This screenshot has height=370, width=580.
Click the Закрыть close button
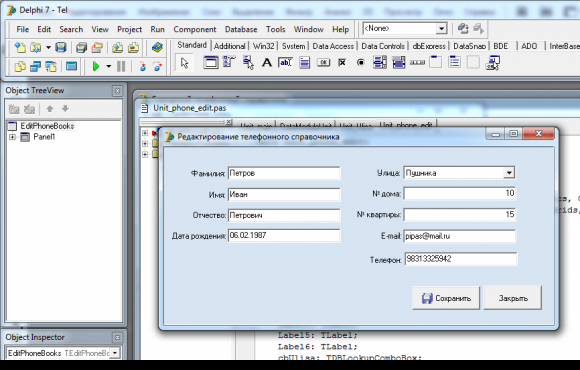coord(513,298)
